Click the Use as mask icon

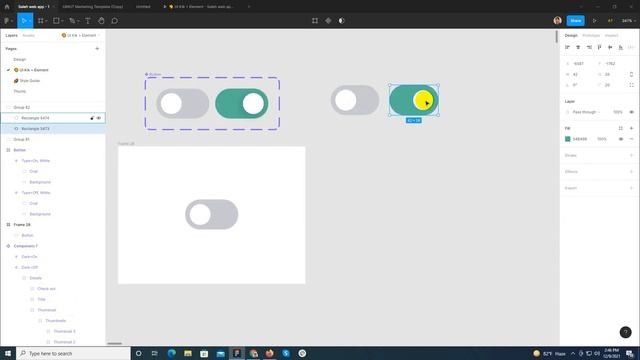coord(342,20)
